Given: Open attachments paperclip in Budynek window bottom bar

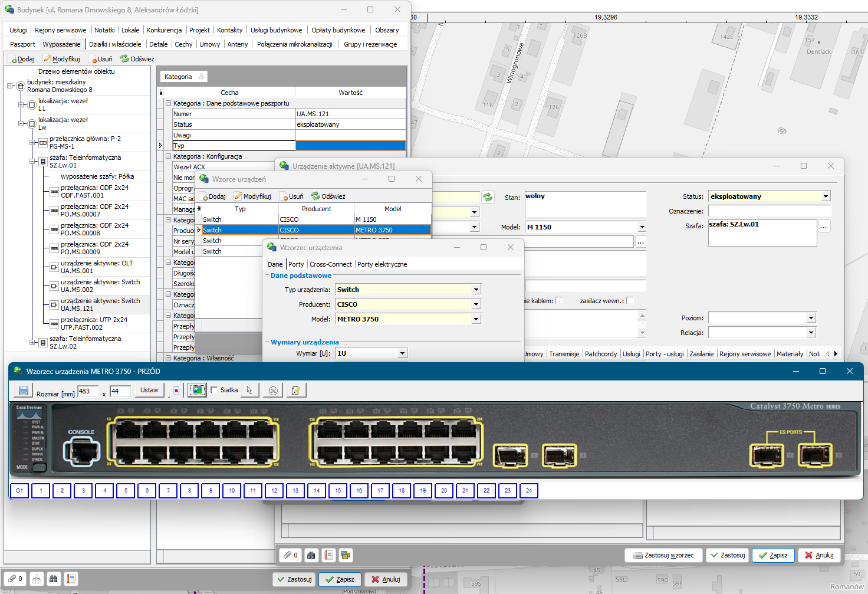Looking at the screenshot, I should [15, 579].
